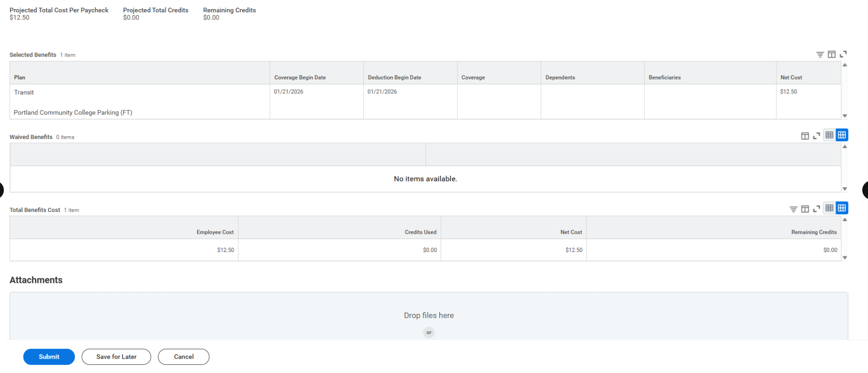Cancel the benefits enrollment
The image size is (868, 373).
tap(184, 357)
